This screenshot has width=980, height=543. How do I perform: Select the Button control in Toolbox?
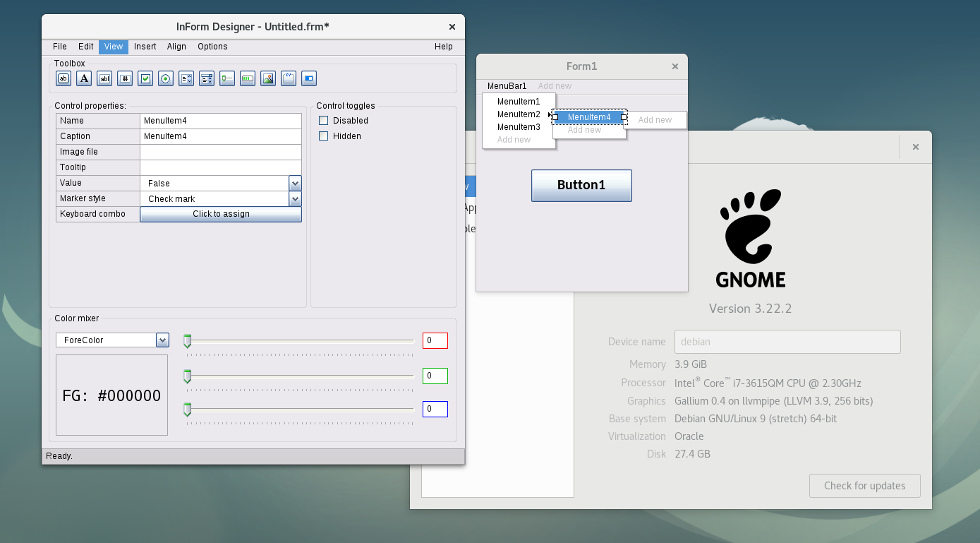point(63,78)
